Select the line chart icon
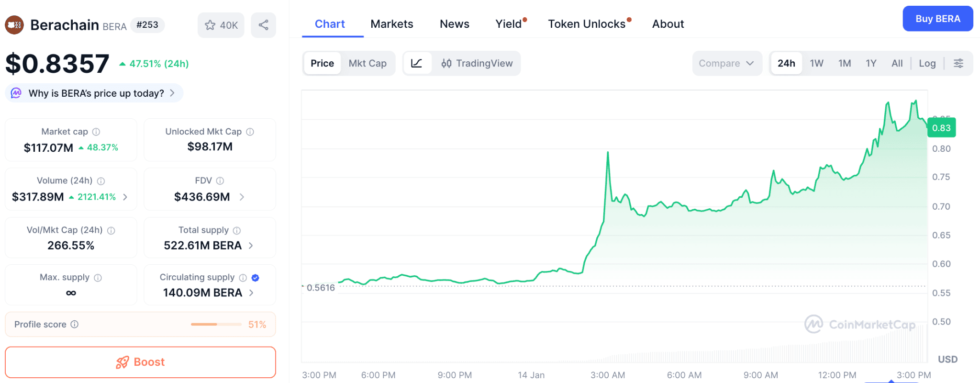Viewport: 980px width, 383px height. (418, 63)
